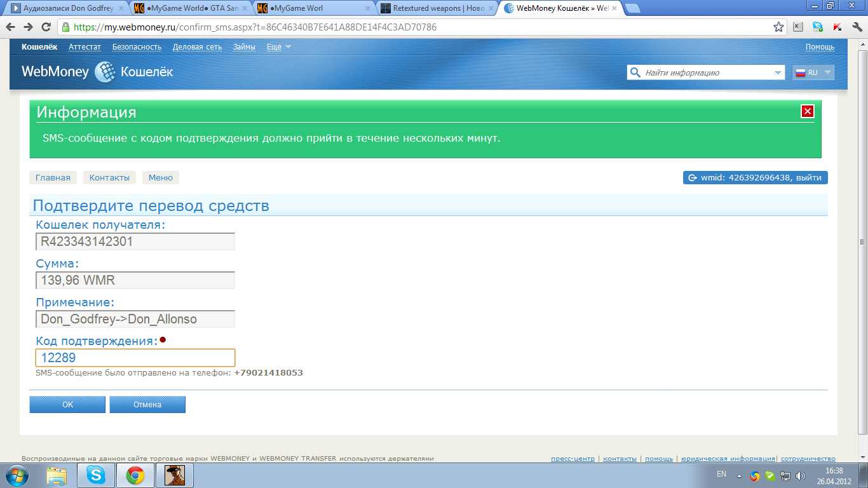This screenshot has width=868, height=488.
Task: Close the Retextured weapons tab
Action: [491, 8]
